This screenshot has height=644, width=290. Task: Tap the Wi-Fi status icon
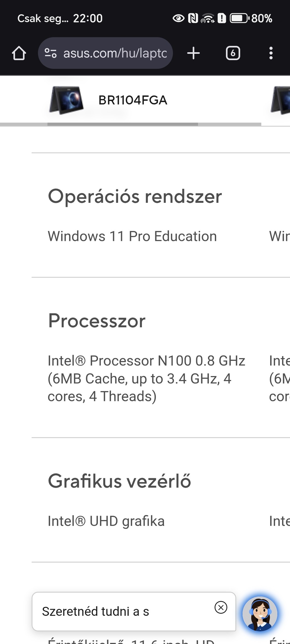click(208, 18)
